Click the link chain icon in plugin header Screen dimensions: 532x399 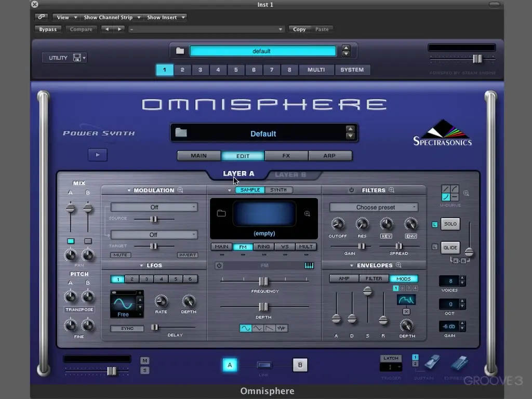pos(42,17)
